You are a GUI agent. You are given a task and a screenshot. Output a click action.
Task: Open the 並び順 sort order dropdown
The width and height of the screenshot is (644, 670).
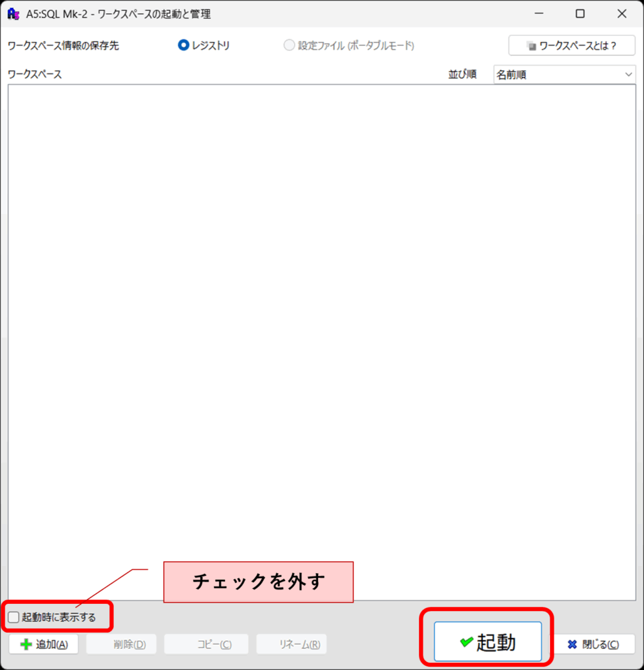565,75
